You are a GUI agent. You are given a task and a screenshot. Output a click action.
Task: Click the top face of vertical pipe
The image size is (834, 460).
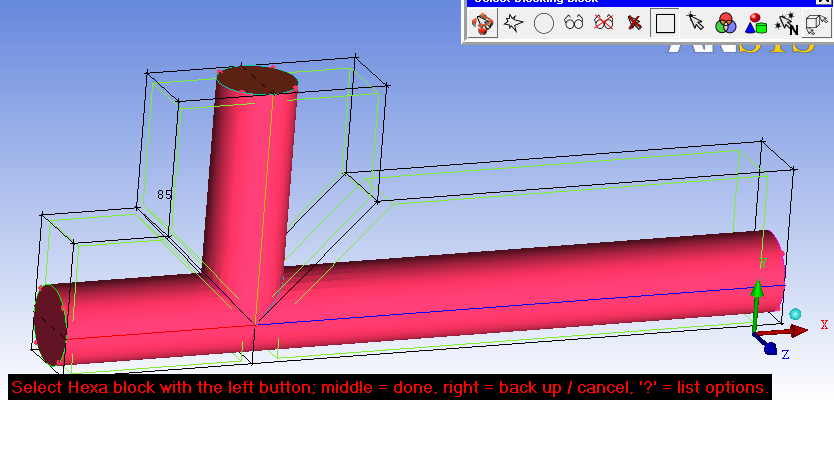point(257,80)
